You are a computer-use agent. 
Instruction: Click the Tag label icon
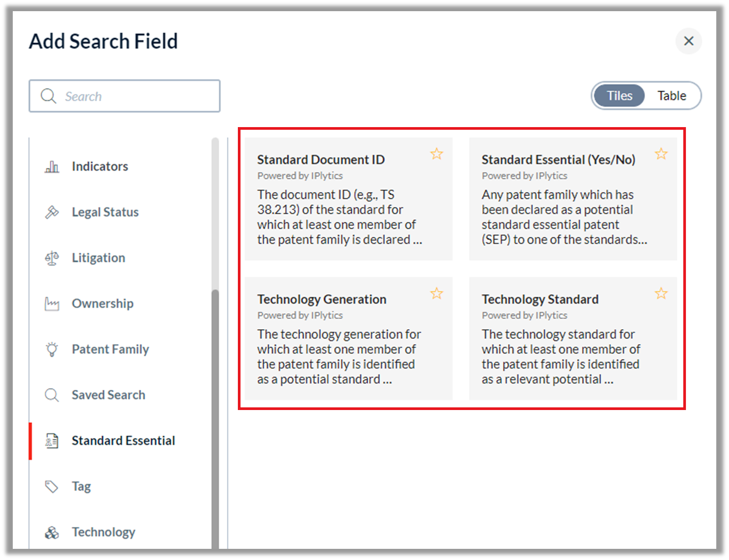(52, 487)
